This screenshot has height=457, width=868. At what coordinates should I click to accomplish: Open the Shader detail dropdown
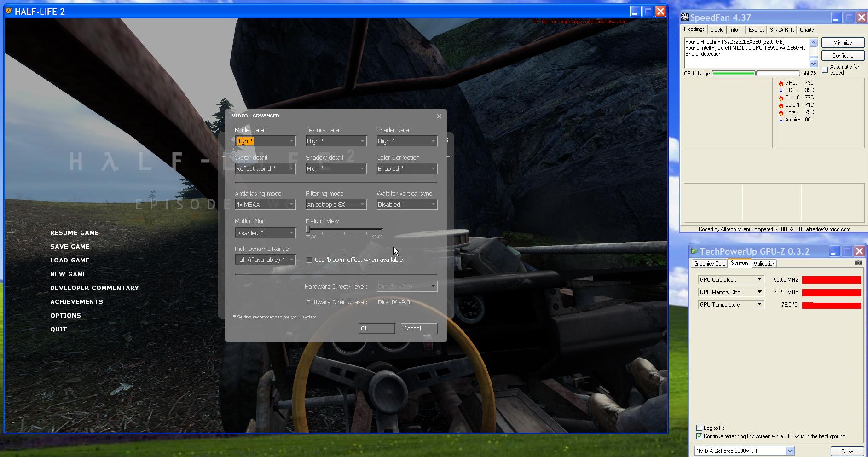pyautogui.click(x=407, y=141)
